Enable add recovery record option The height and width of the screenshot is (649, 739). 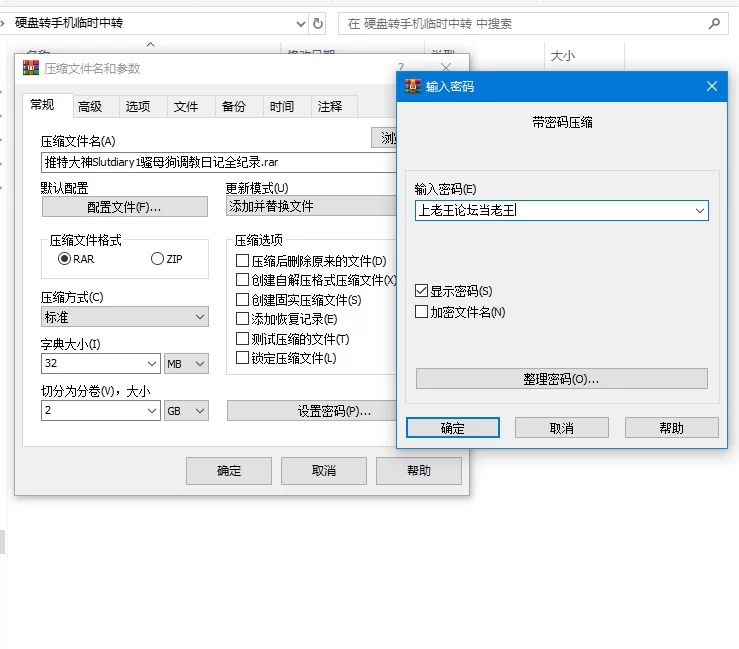coord(242,319)
